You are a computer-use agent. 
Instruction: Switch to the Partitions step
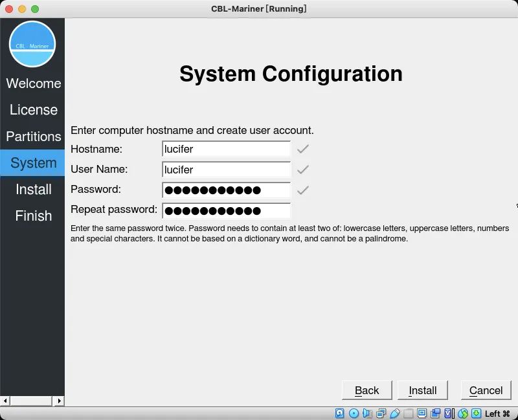point(33,137)
